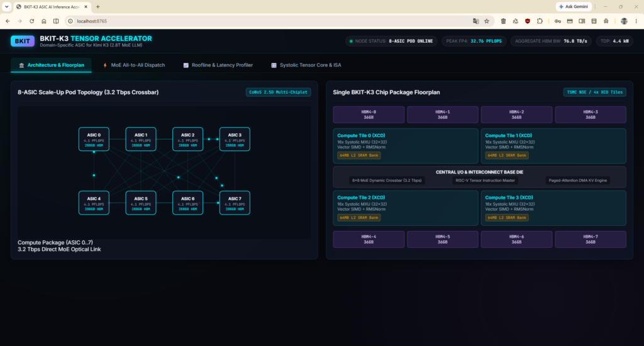Click the HBM4-3 36GB memory block
Image resolution: width=644 pixels, height=346 pixels.
pyautogui.click(x=591, y=114)
